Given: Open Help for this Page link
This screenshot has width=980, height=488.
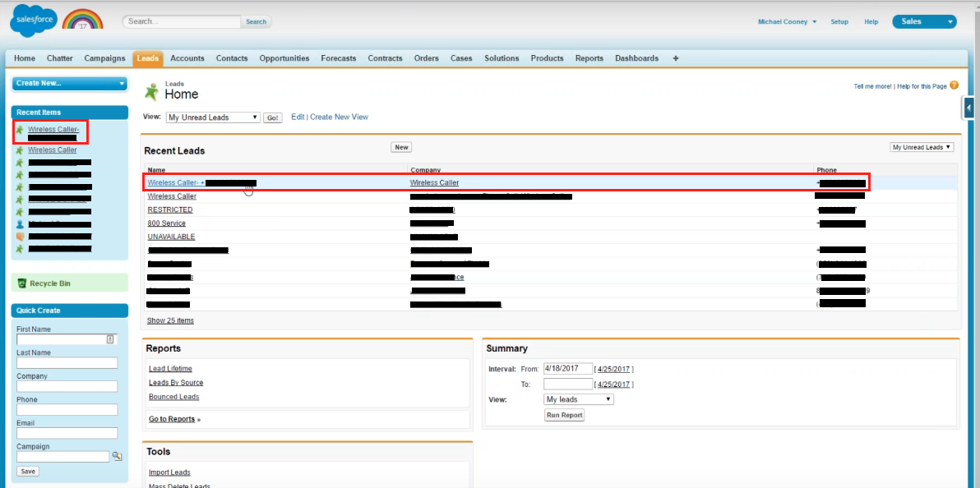Looking at the screenshot, I should pos(922,86).
